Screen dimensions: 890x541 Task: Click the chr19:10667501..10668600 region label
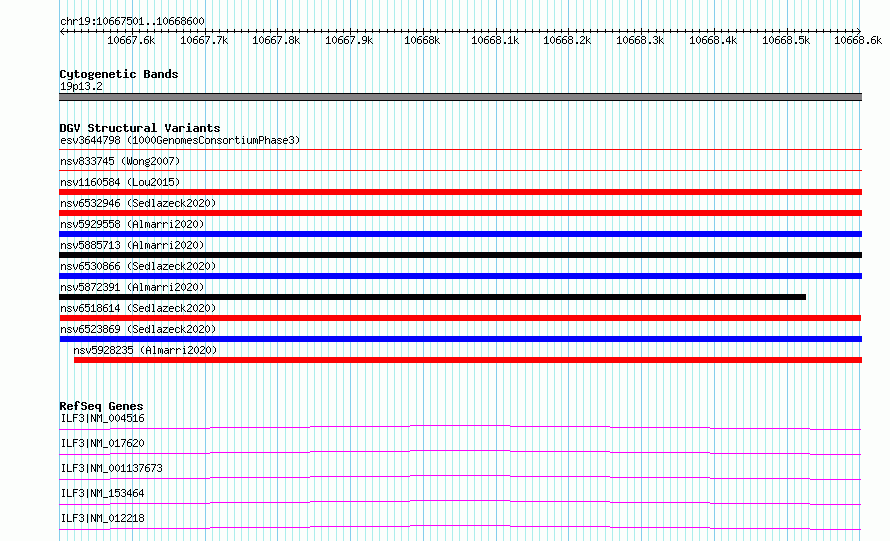(132, 21)
